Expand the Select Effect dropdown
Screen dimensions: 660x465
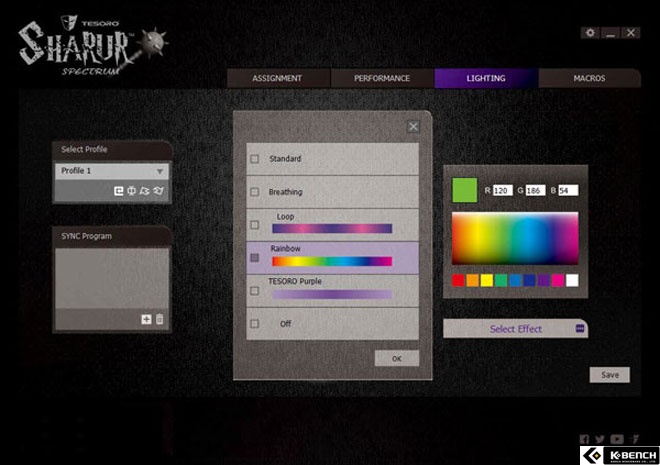516,329
